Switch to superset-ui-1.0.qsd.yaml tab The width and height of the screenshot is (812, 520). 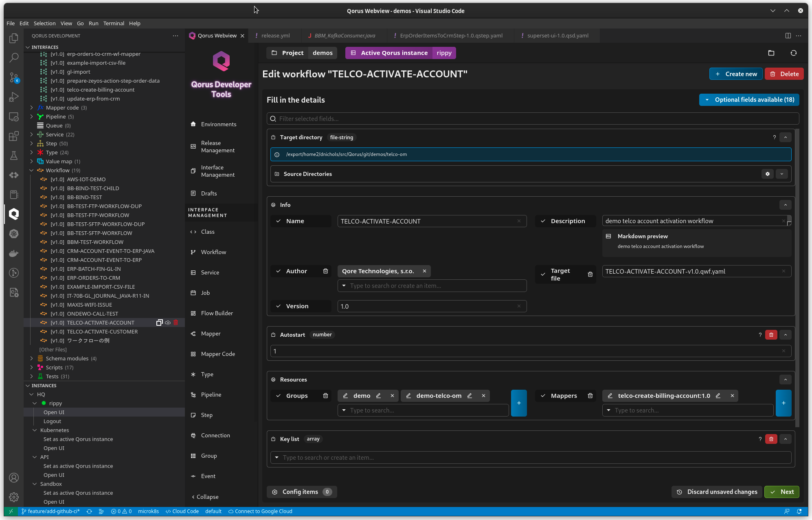click(557, 35)
